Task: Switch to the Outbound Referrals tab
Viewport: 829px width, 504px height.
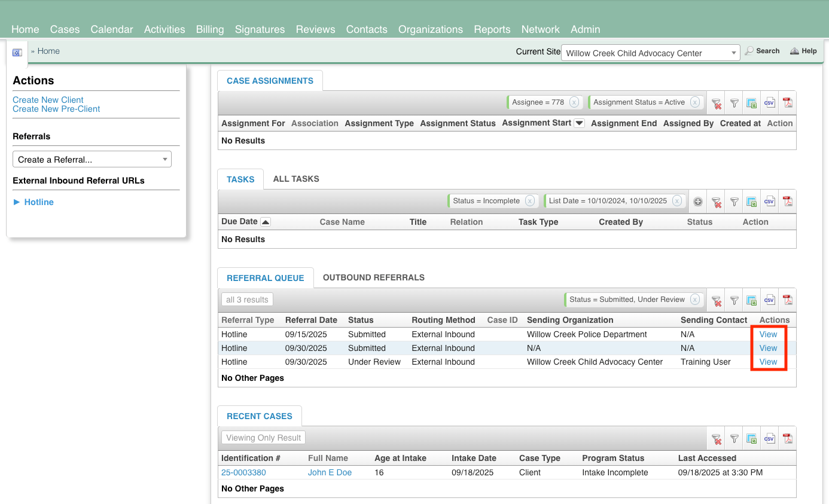Action: [374, 277]
